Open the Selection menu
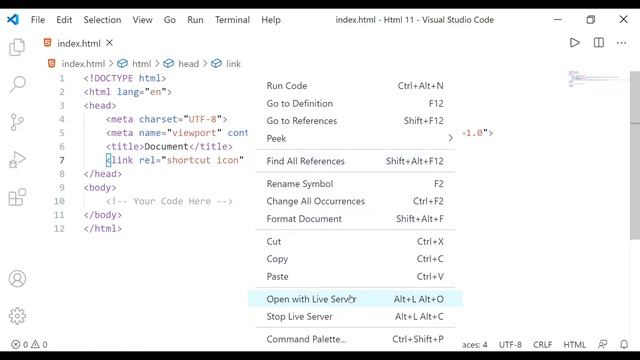Image resolution: width=640 pixels, height=360 pixels. click(102, 20)
